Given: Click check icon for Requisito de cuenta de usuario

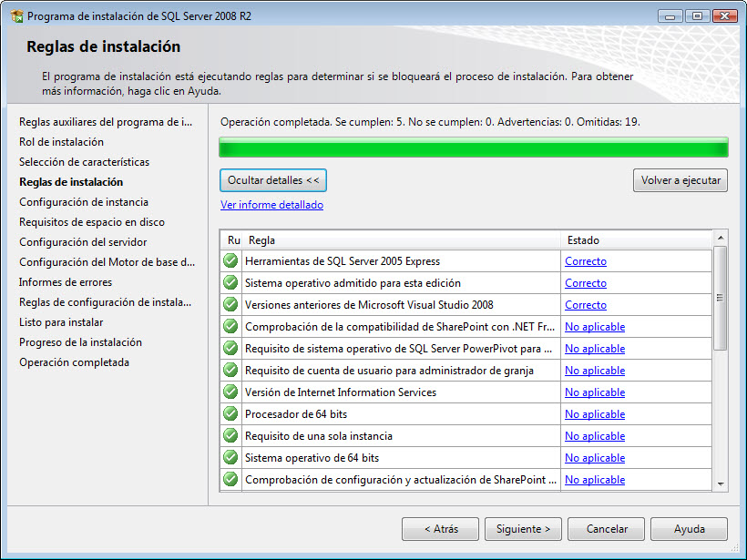Looking at the screenshot, I should pos(230,371).
